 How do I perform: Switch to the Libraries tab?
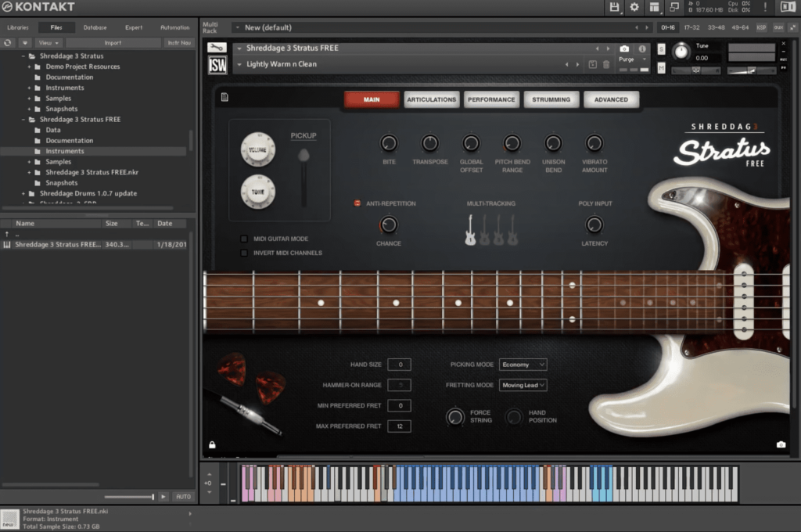point(18,27)
